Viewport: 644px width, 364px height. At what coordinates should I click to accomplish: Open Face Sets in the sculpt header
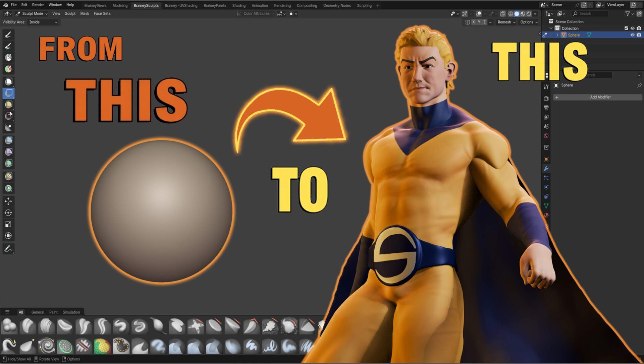point(102,13)
